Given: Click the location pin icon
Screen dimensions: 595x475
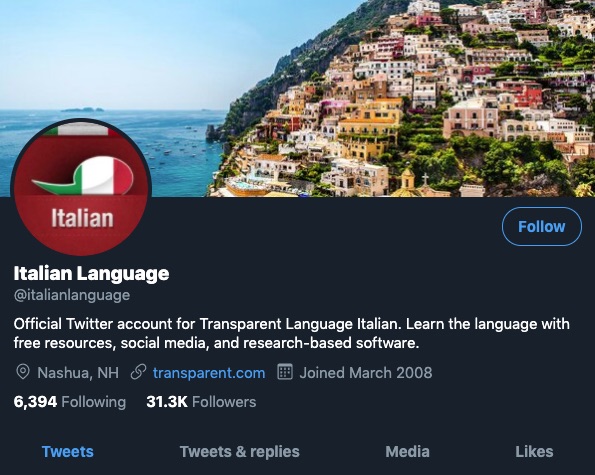Looking at the screenshot, I should click(x=23, y=372).
